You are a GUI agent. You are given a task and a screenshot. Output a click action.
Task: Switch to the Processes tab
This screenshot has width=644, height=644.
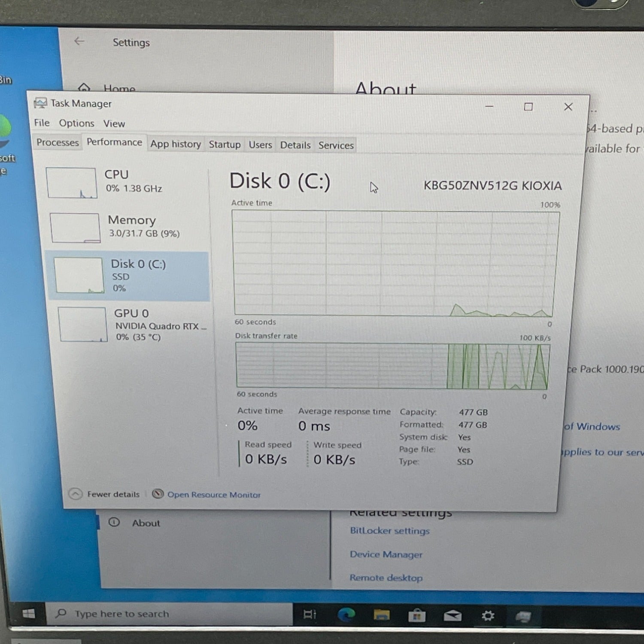point(58,143)
